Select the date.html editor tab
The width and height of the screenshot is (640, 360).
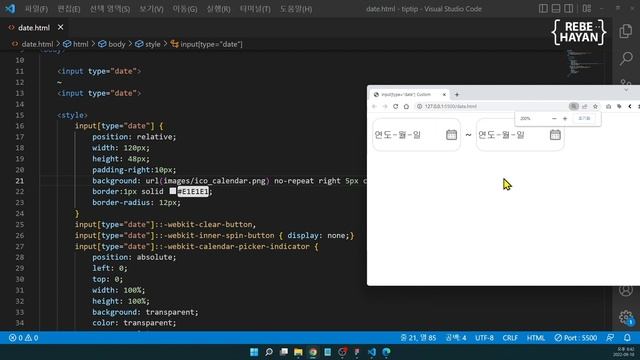coord(34,27)
